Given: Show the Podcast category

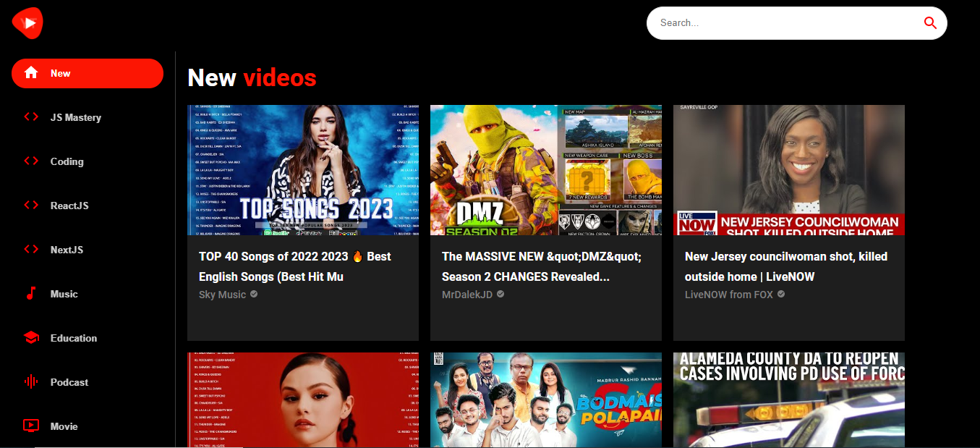Looking at the screenshot, I should (x=69, y=382).
